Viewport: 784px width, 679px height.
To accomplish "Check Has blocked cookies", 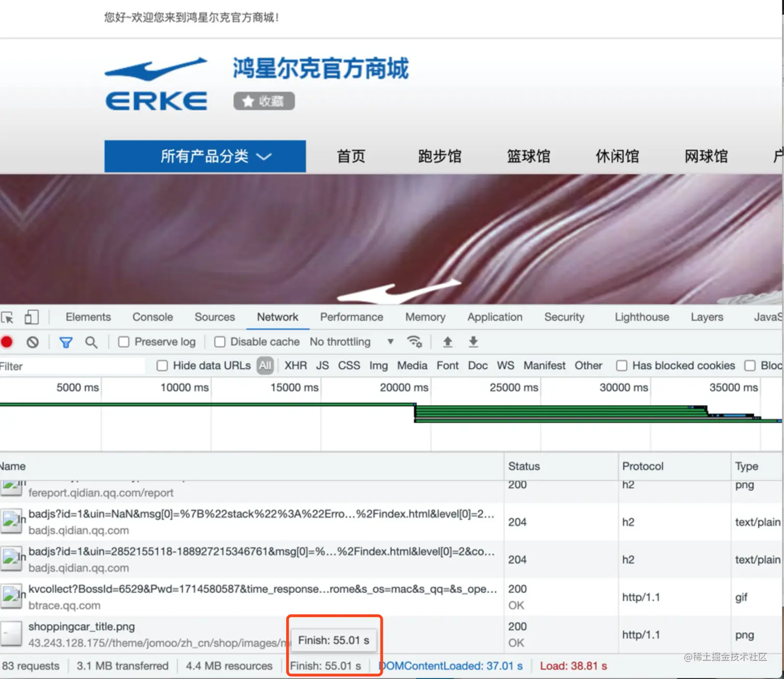I will click(x=622, y=366).
